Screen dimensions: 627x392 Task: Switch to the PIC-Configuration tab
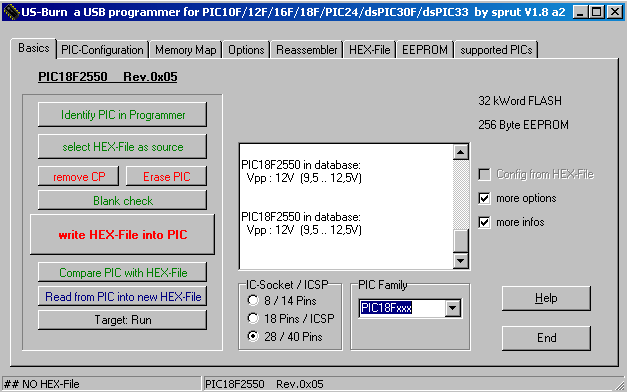point(102,50)
